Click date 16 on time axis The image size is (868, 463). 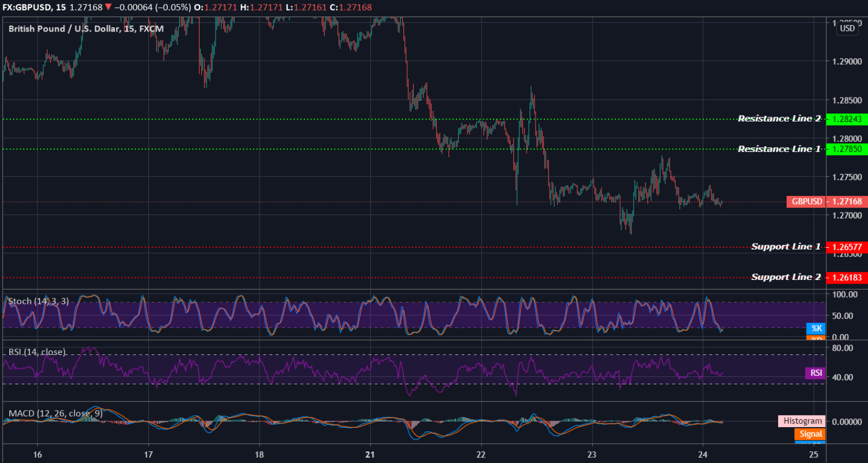pyautogui.click(x=37, y=455)
